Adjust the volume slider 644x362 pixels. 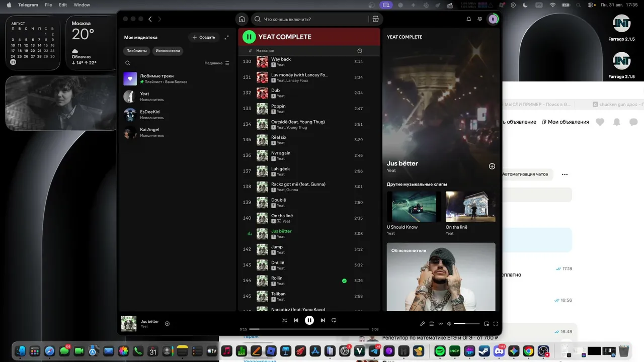point(466,324)
